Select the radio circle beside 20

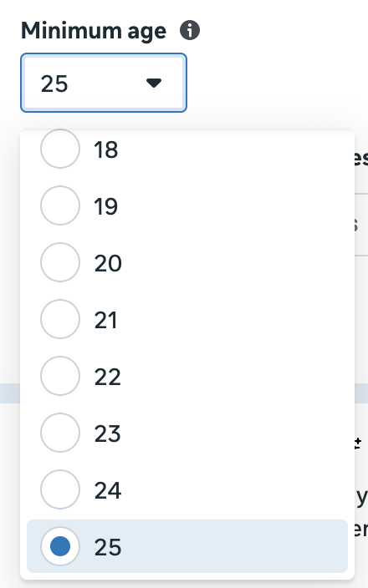pos(60,262)
